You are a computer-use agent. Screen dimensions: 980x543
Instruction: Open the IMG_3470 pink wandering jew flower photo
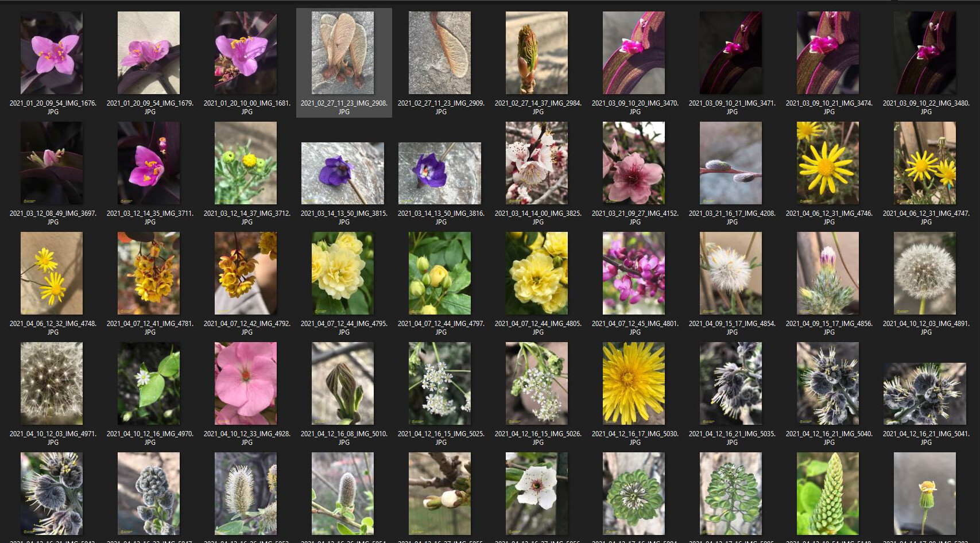(634, 52)
